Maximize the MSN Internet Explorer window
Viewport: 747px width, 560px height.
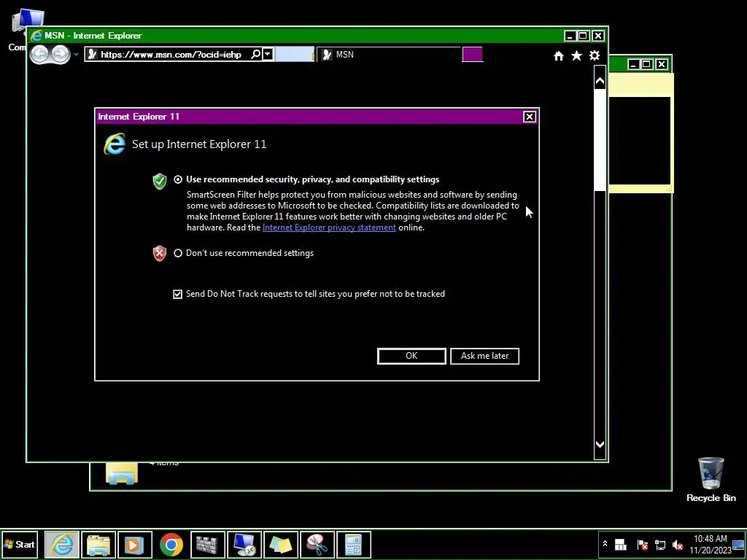pyautogui.click(x=584, y=36)
